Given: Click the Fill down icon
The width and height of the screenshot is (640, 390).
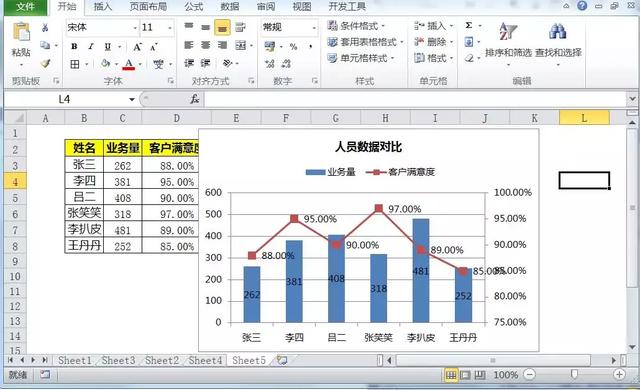Looking at the screenshot, I should 469,42.
